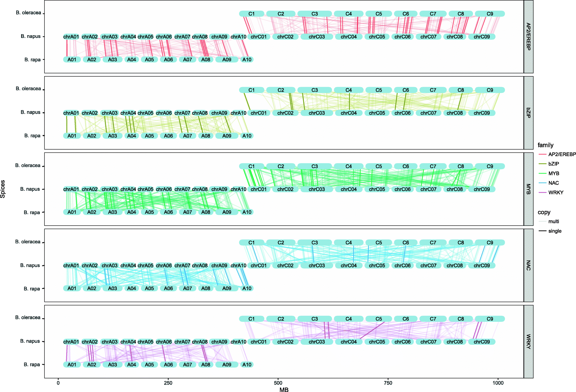
Task: Click the AP2/EREBP facet strip label
Action: point(528,37)
